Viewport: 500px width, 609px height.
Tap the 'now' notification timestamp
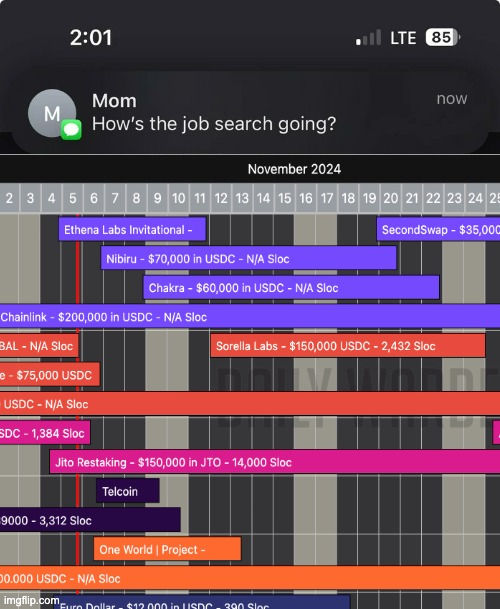coord(452,99)
